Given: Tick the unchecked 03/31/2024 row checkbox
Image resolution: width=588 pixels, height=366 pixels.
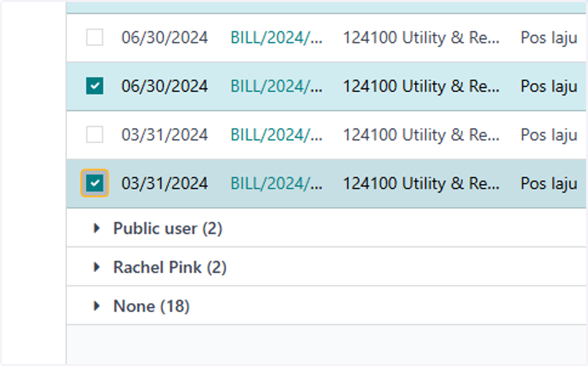Looking at the screenshot, I should pos(95,134).
